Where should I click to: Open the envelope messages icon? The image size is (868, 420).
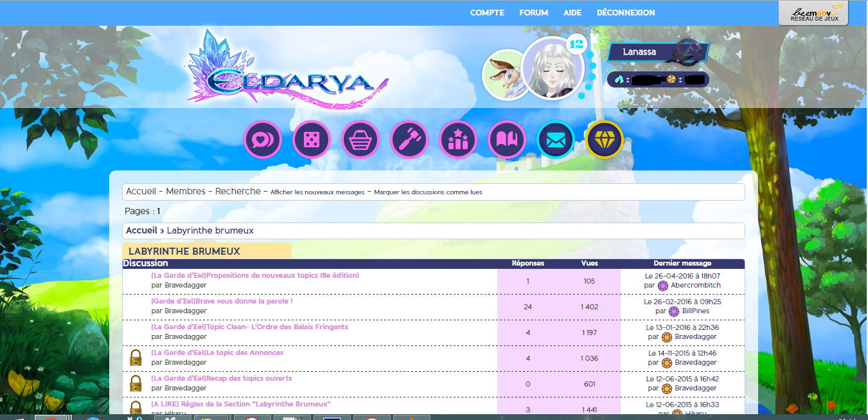(x=556, y=140)
